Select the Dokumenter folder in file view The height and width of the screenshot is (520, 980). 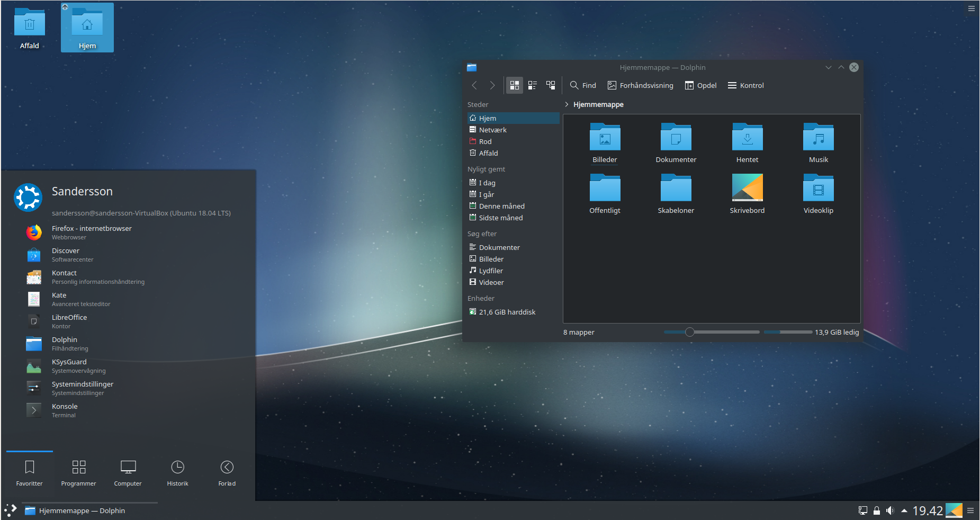point(676,143)
